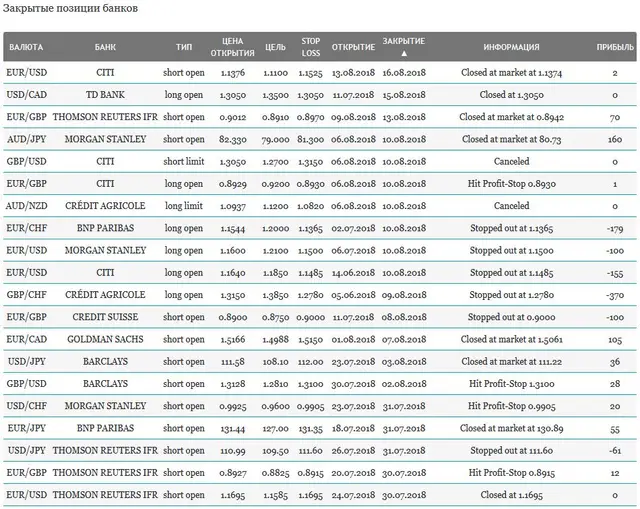The height and width of the screenshot is (509, 640).
Task: Click 'EUR/CAD' currency cell
Action: tap(27, 339)
